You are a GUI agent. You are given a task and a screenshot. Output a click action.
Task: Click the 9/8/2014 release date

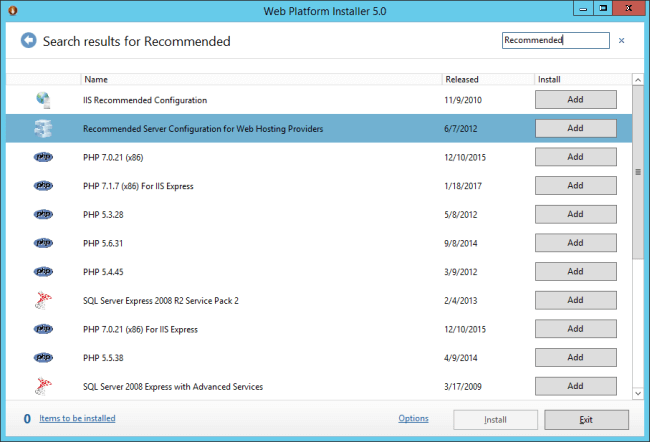coord(461,243)
